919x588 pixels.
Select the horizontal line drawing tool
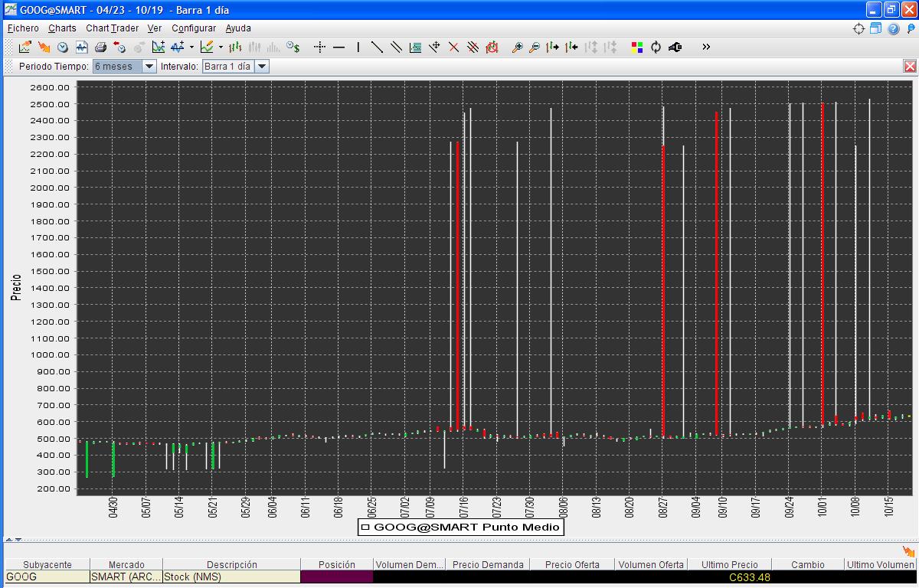[x=338, y=47]
